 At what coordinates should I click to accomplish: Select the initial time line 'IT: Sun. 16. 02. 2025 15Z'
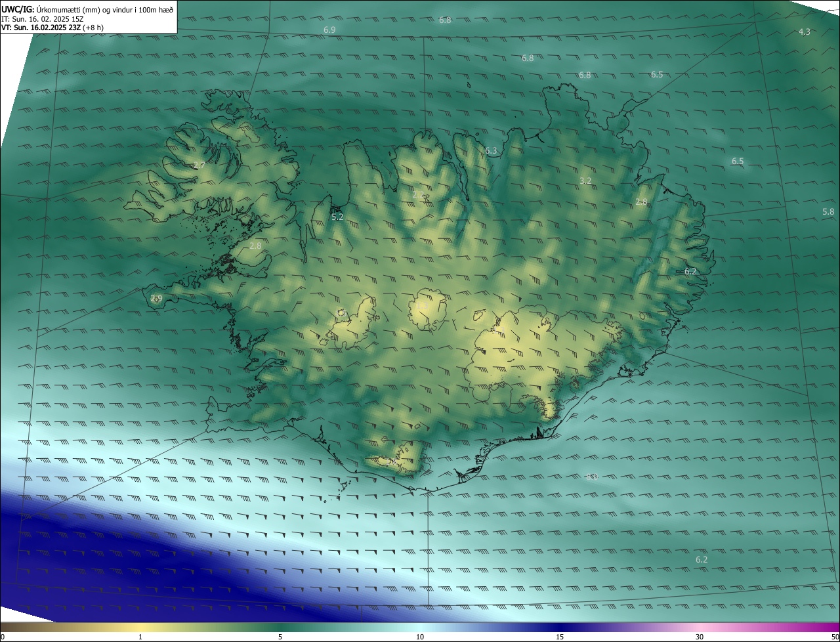42,19
